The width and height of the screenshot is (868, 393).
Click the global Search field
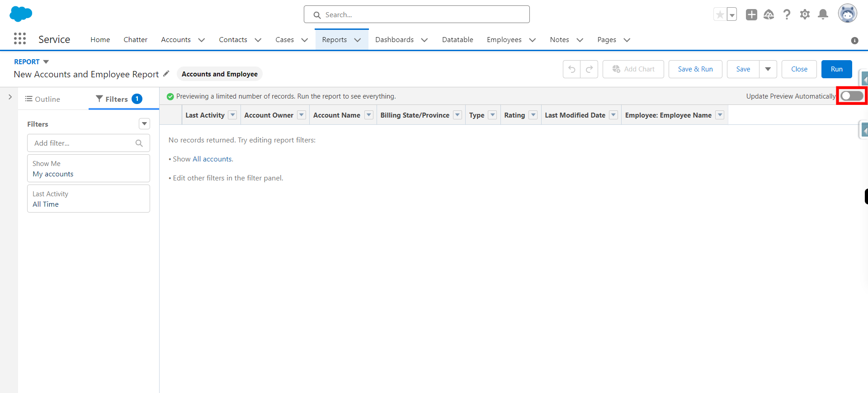coord(416,14)
